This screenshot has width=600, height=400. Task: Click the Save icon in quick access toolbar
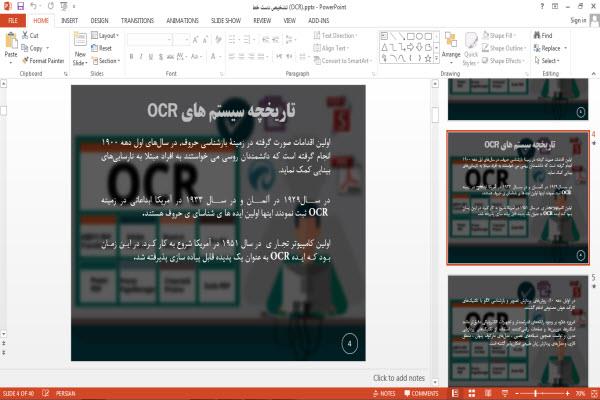21,6
